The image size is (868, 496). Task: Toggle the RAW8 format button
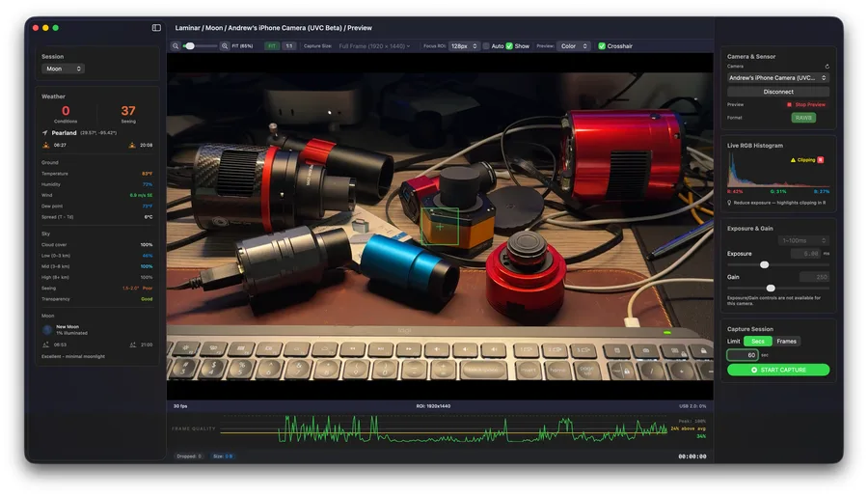(x=803, y=118)
